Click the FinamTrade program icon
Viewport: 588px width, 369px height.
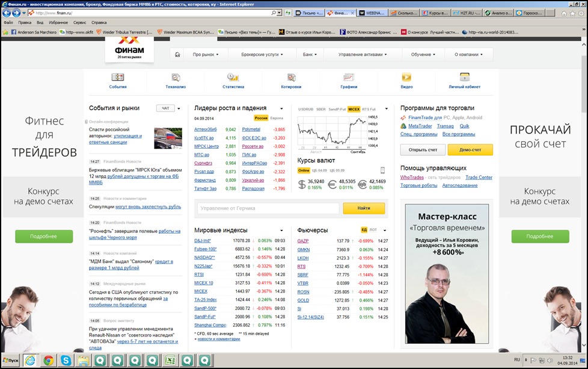pos(403,118)
